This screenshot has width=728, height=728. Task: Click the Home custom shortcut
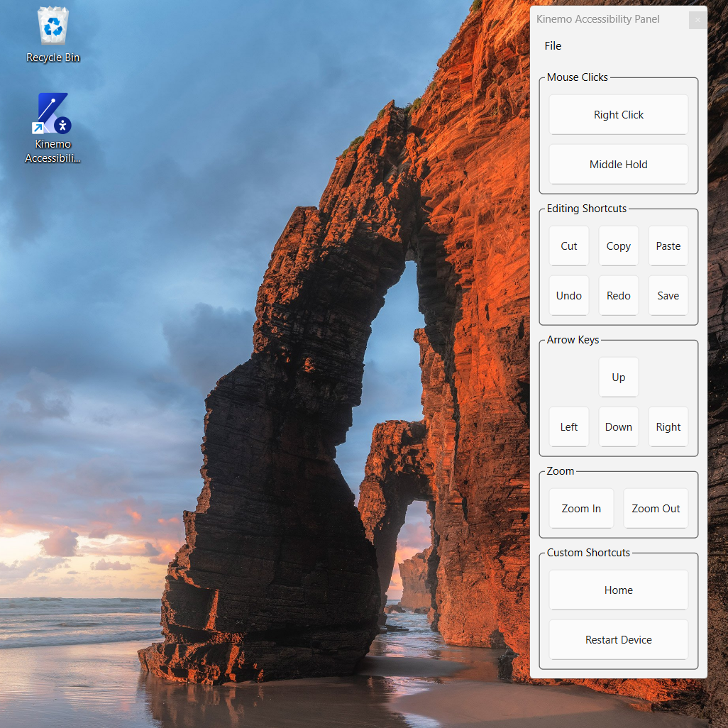point(618,590)
